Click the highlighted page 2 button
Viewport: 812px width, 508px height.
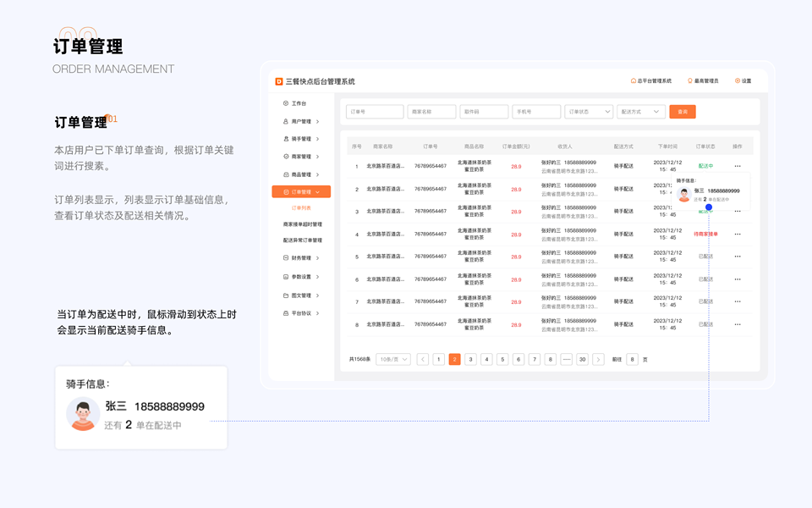pos(455,359)
